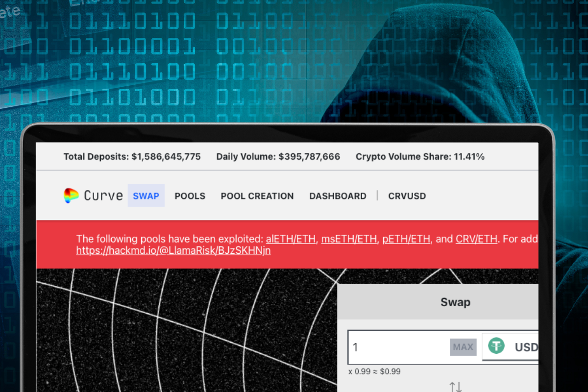The image size is (588, 392).
Task: Click the Total Deposits statistic
Action: [x=132, y=156]
